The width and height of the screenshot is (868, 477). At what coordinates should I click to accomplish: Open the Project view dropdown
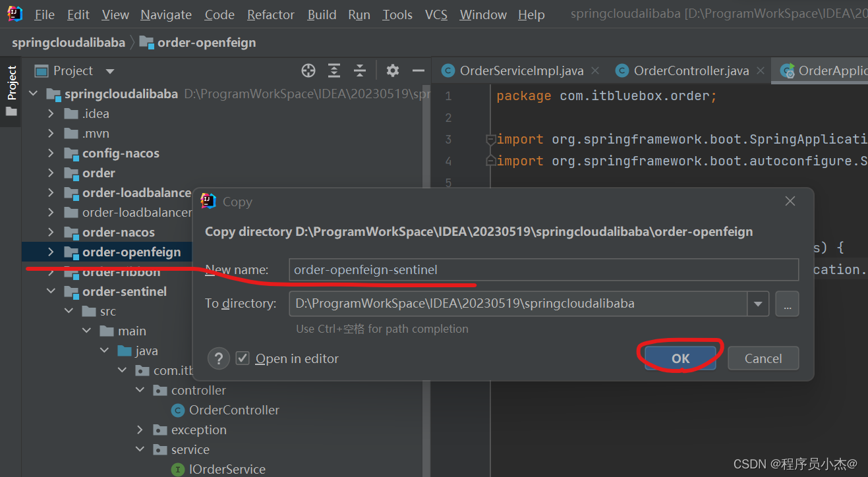pyautogui.click(x=110, y=71)
